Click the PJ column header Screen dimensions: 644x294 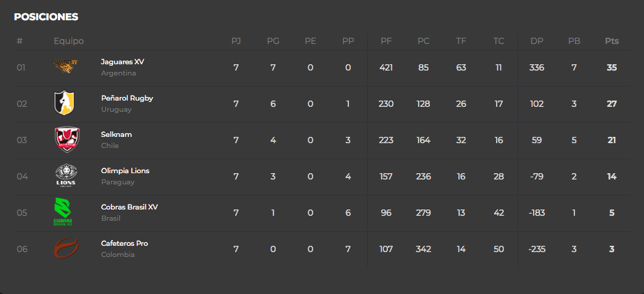(236, 41)
